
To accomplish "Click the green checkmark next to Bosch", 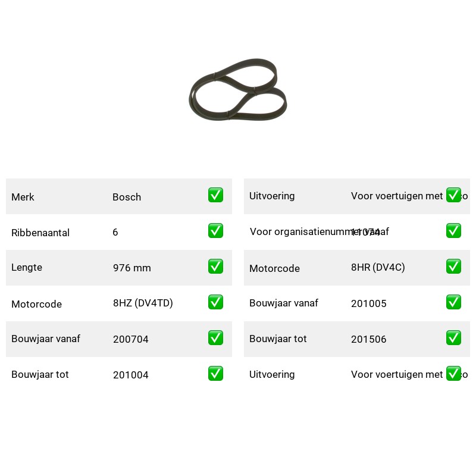I will point(215,195).
